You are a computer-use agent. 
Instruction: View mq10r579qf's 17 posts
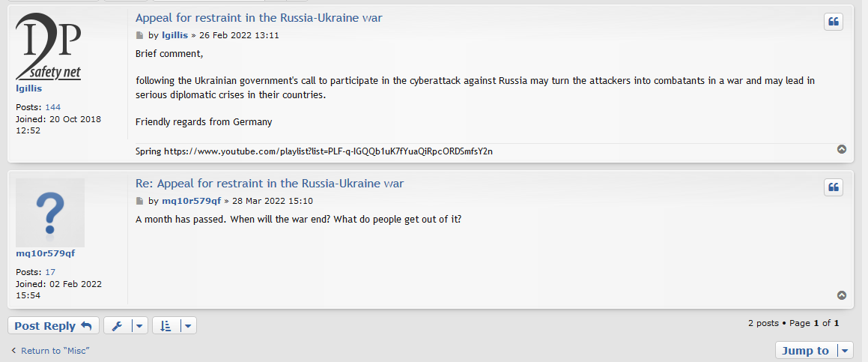[x=50, y=272]
